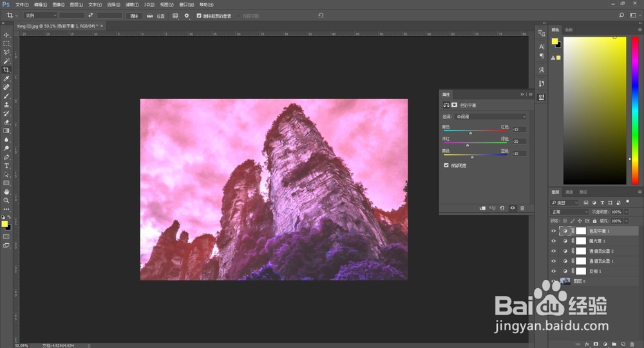Open the layer blend mode 正常 dropdown

[x=569, y=212]
